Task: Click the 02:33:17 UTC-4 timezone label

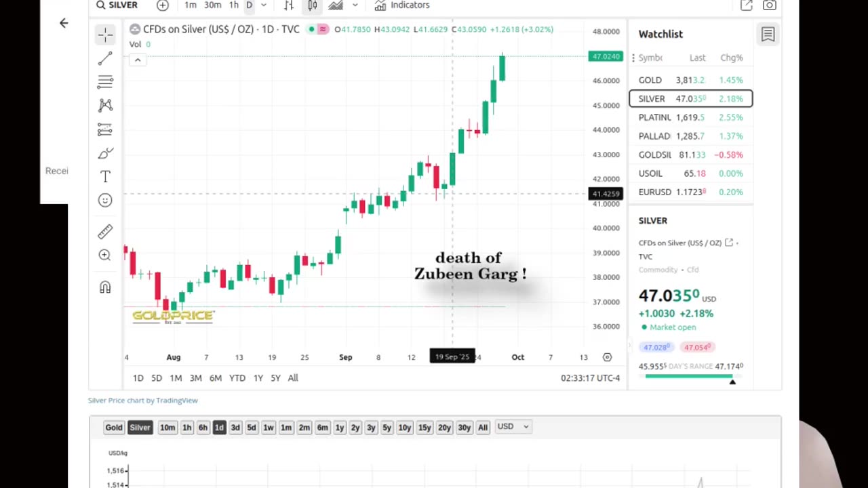Action: tap(590, 378)
